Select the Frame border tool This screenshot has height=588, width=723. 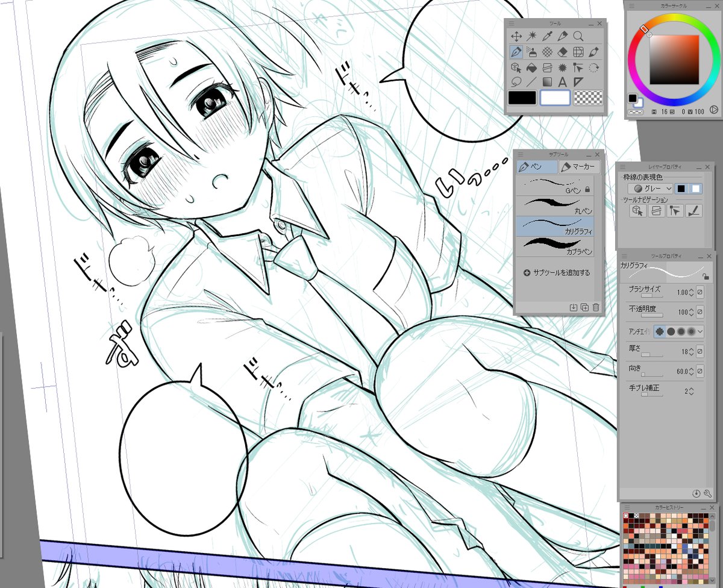(x=578, y=52)
